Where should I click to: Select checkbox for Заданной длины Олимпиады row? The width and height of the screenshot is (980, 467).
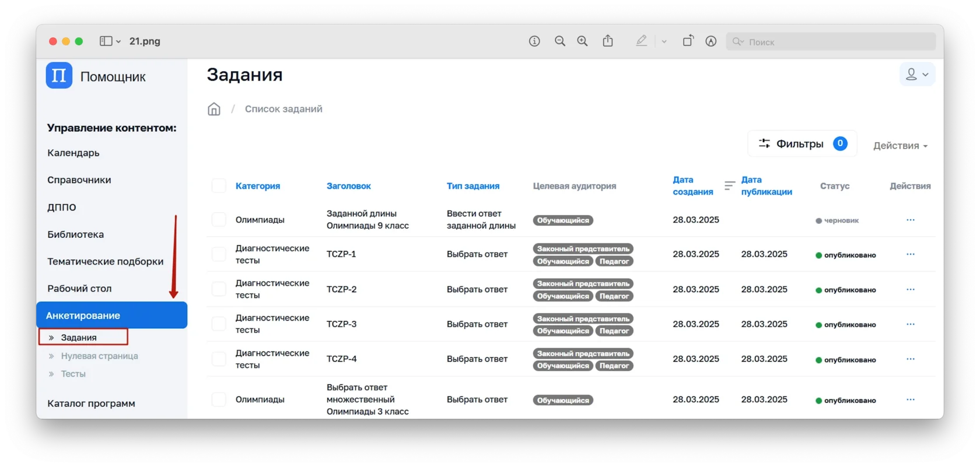pos(219,220)
